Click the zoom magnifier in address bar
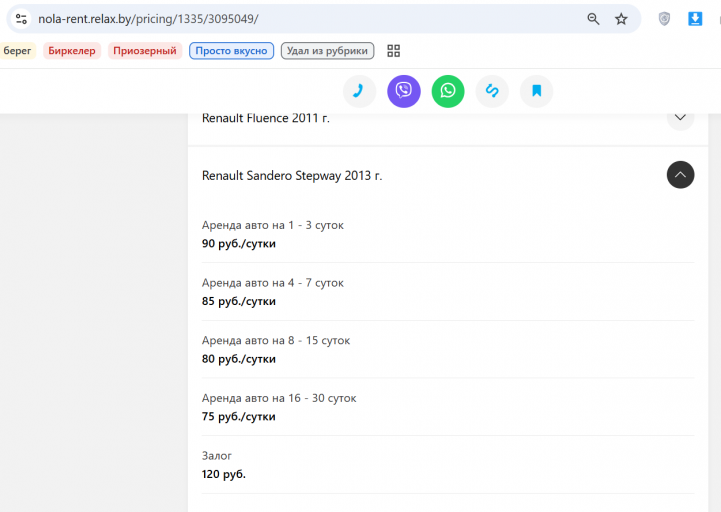The width and height of the screenshot is (721, 512). (x=593, y=19)
